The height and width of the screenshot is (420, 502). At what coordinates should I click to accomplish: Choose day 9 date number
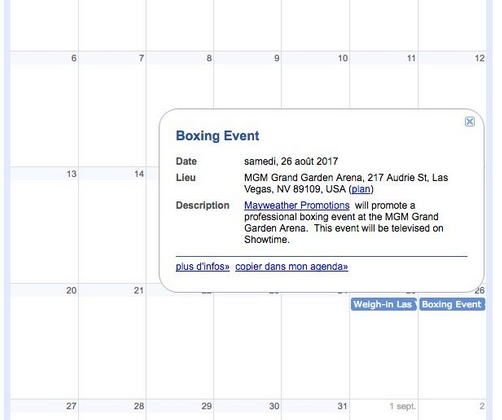pyautogui.click(x=276, y=58)
